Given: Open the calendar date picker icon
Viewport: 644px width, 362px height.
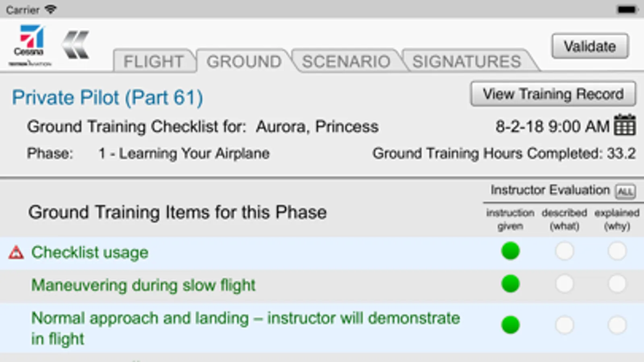Looking at the screenshot, I should [x=625, y=125].
